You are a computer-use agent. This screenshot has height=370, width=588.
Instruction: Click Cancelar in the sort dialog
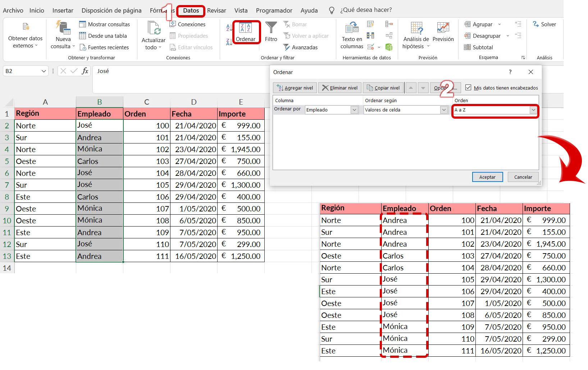pyautogui.click(x=523, y=177)
